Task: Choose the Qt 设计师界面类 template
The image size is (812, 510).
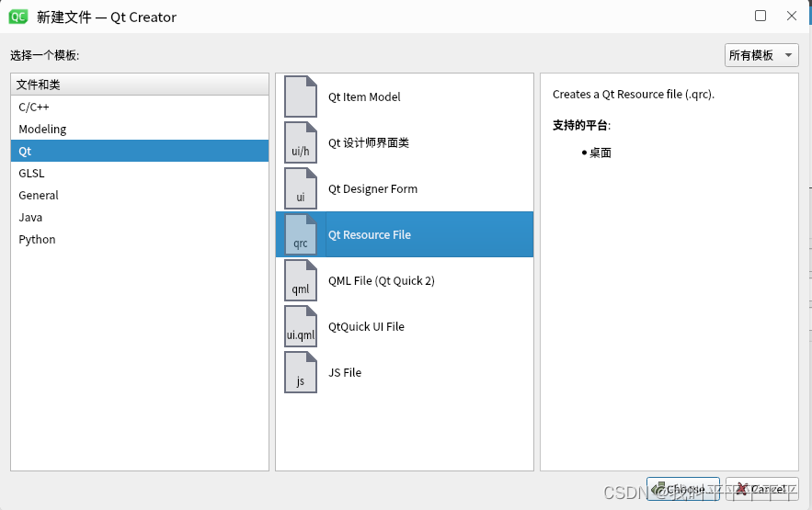Action: 405,142
